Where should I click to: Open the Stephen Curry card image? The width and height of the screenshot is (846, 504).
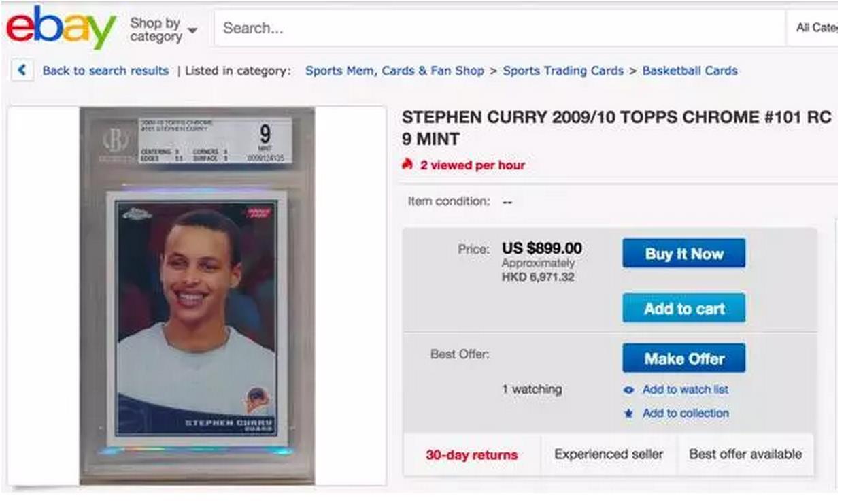click(197, 296)
